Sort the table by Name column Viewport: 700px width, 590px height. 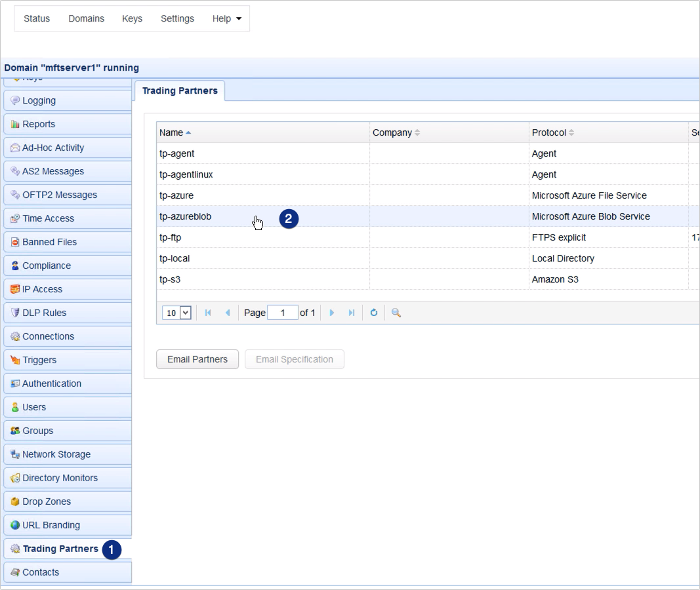tap(172, 132)
